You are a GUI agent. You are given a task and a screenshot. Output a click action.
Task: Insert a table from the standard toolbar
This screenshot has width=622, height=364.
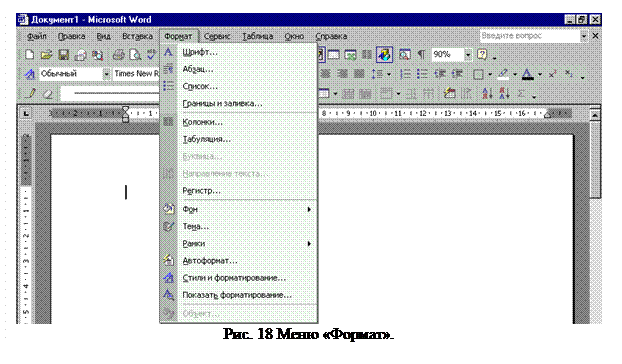click(333, 54)
